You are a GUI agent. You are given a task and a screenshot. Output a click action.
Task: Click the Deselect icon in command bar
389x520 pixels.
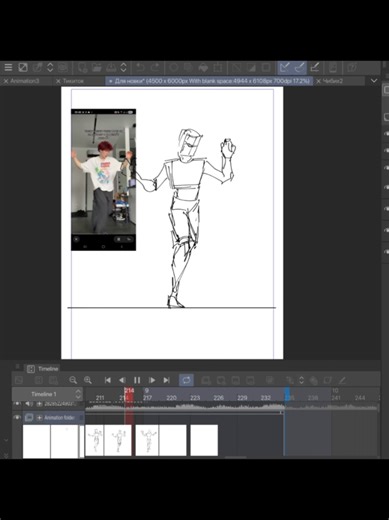(x=236, y=68)
